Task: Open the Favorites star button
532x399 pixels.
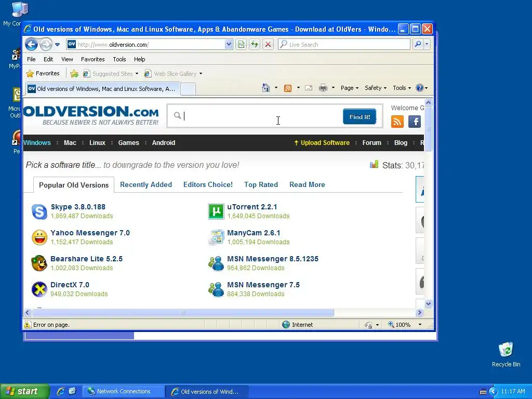Action: tap(43, 73)
